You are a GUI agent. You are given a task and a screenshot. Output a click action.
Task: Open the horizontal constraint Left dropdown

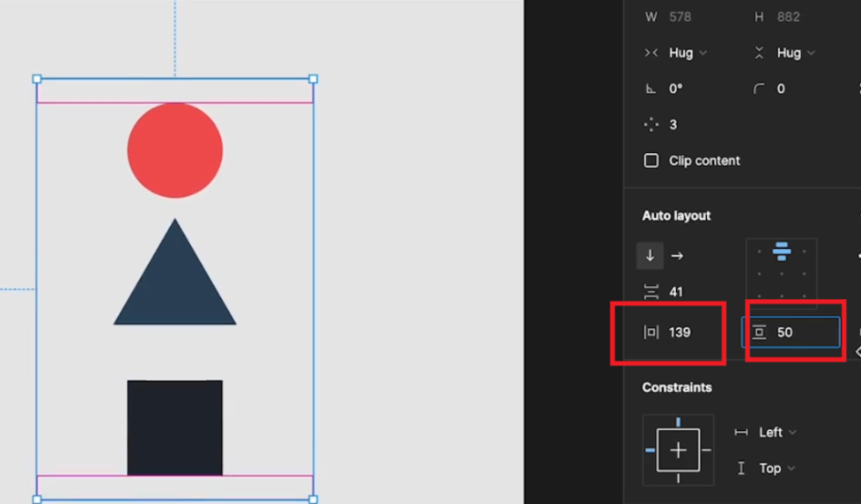click(x=777, y=432)
